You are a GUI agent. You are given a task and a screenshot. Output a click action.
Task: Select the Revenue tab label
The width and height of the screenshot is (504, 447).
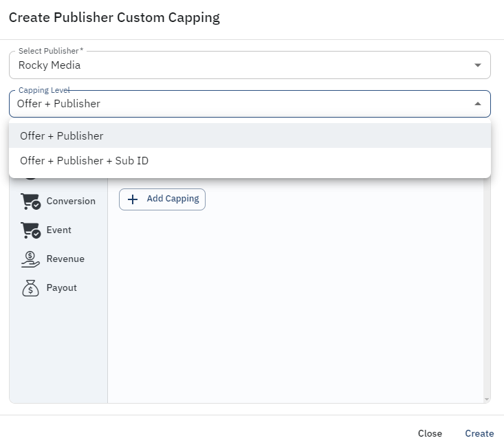pyautogui.click(x=65, y=259)
